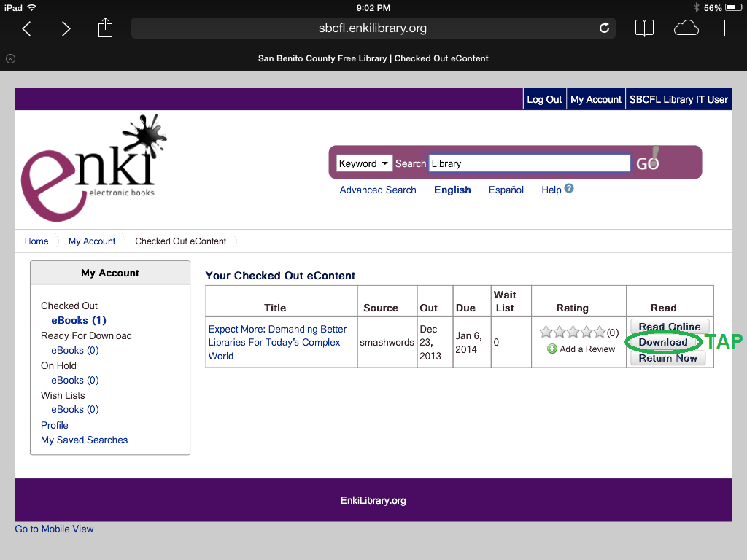This screenshot has height=560, width=747.
Task: Focus the Search text field containing Library
Action: pos(530,163)
